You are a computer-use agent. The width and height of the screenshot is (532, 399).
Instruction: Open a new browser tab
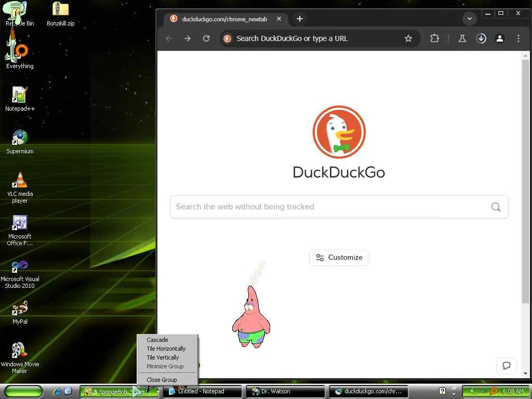click(300, 19)
